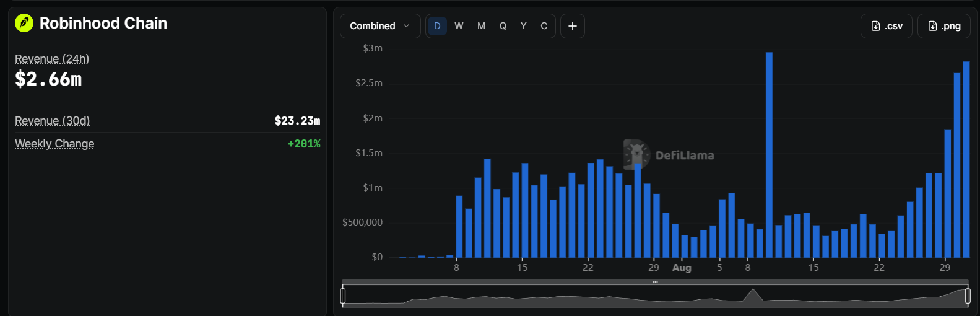Switch to the Q quarterly interval
This screenshot has height=316, width=980.
pos(503,26)
